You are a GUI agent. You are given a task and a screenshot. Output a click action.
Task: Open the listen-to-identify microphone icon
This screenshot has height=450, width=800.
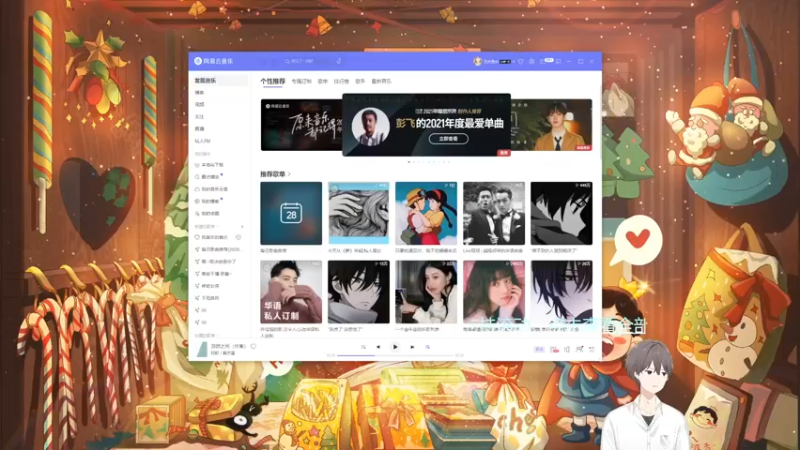pyautogui.click(x=339, y=61)
